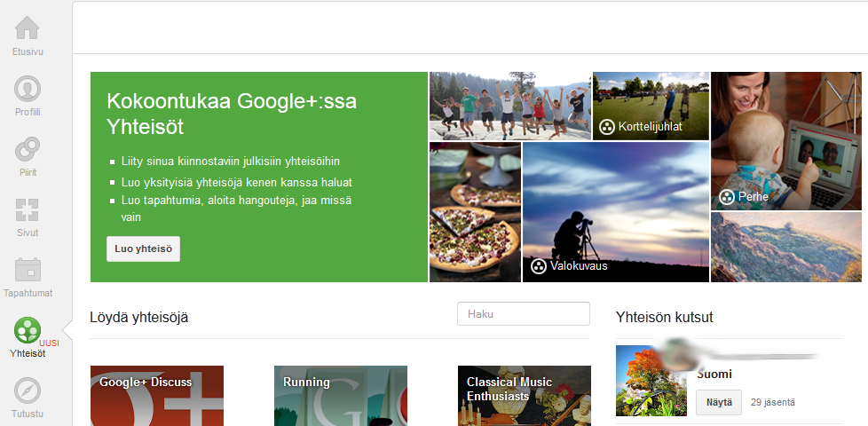Click the Suomi community invitation thumbnail
Viewport: 868px width, 426px height.
[651, 381]
